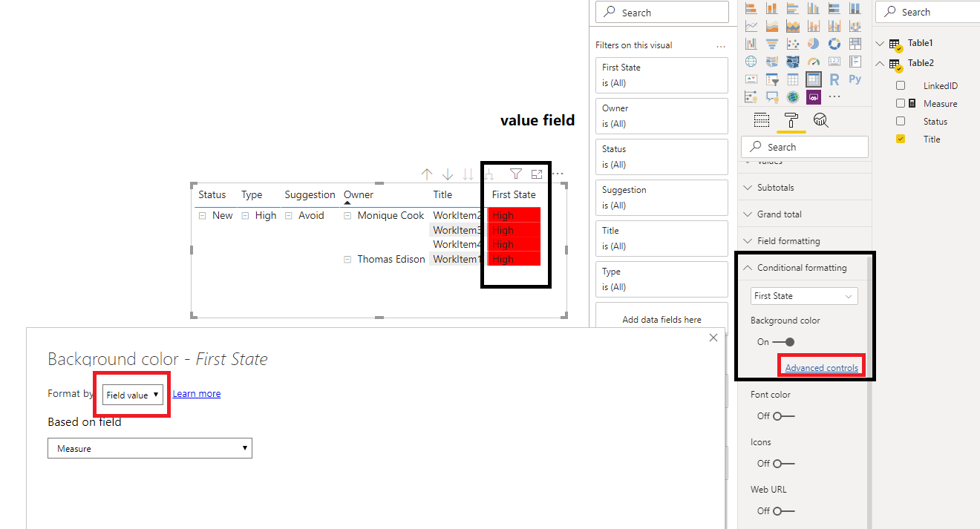
Task: Enable the Web URL toggle
Action: [x=784, y=511]
